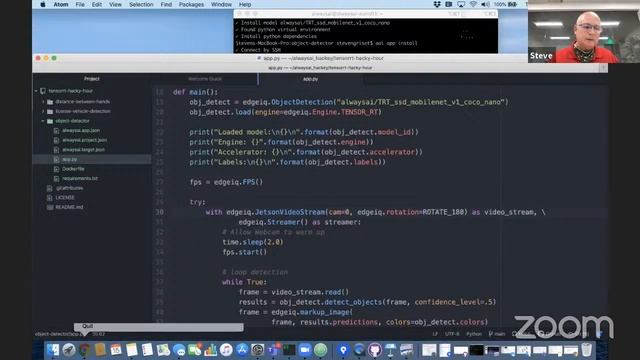Click the UTF-8 encoding status item
640x360 pixels.
[x=452, y=334]
